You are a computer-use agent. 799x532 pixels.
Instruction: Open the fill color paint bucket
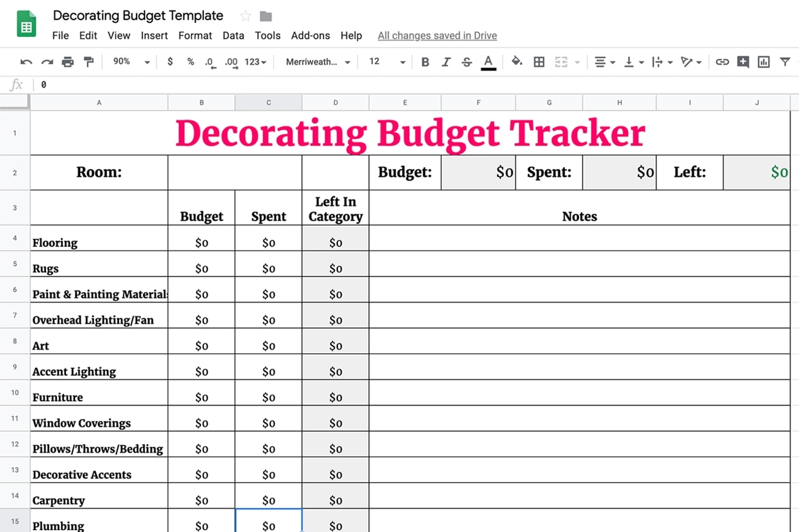(517, 62)
